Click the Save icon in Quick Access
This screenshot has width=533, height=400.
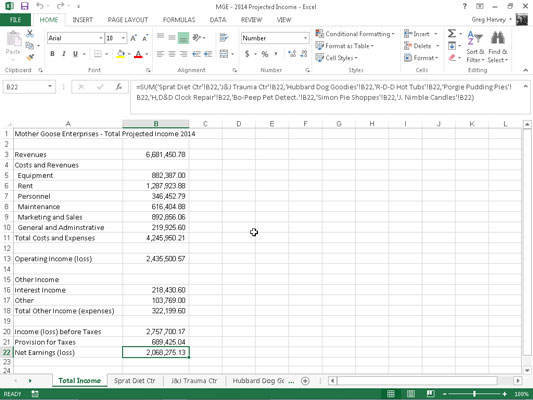(x=24, y=6)
